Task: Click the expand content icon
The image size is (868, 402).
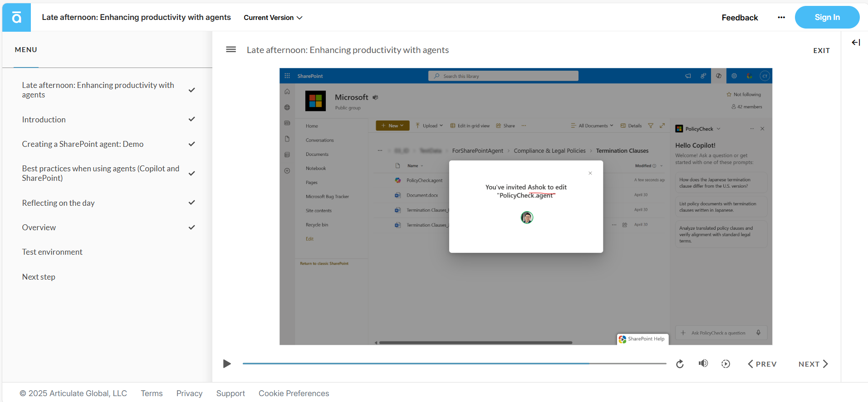Action: click(662, 126)
